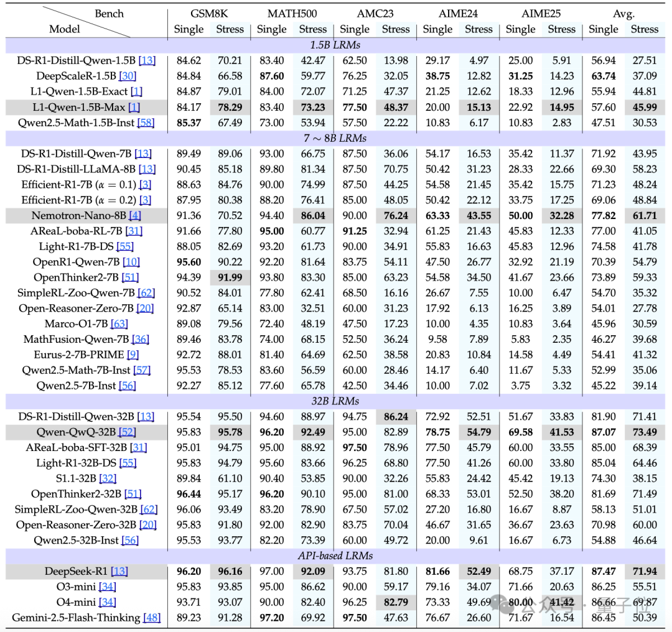
Task: Follow the [4] reference after Nemotron-Nano-8B
Action: click(135, 215)
